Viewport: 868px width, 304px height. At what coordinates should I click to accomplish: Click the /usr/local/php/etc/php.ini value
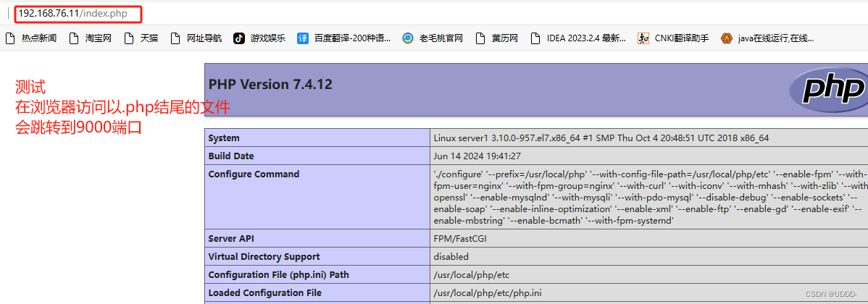(489, 293)
